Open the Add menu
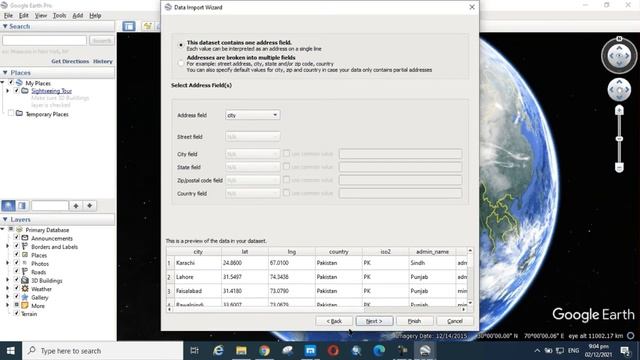The image size is (640, 360). (78, 16)
